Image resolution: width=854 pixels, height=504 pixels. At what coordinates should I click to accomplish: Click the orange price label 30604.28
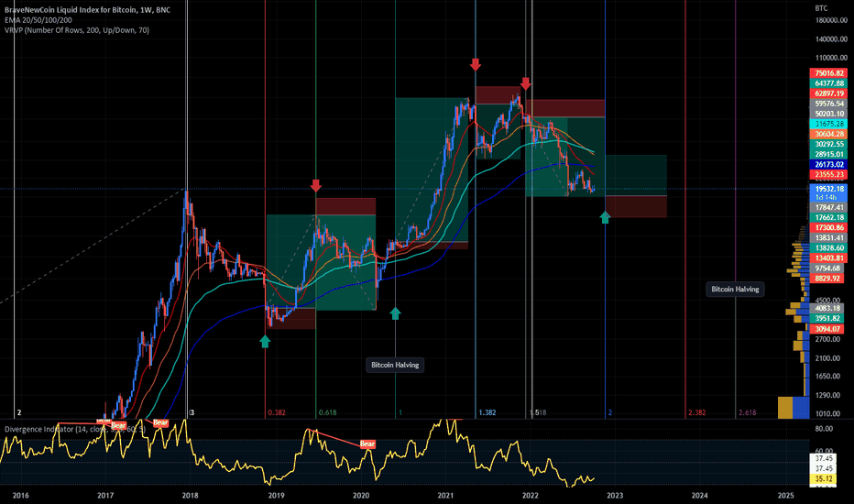click(829, 134)
